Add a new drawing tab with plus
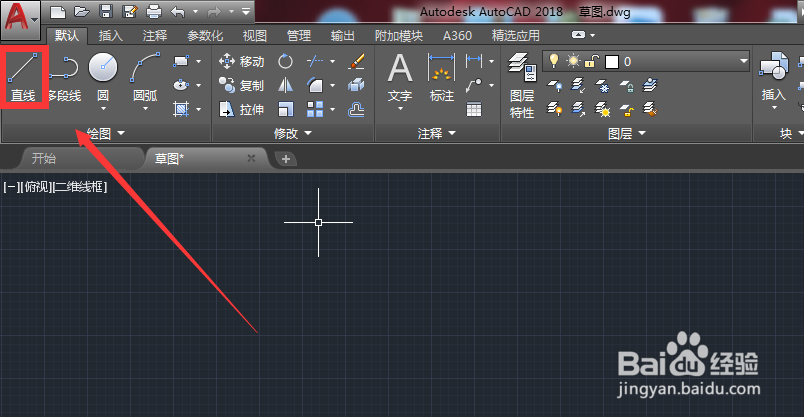This screenshot has height=417, width=804. (286, 159)
